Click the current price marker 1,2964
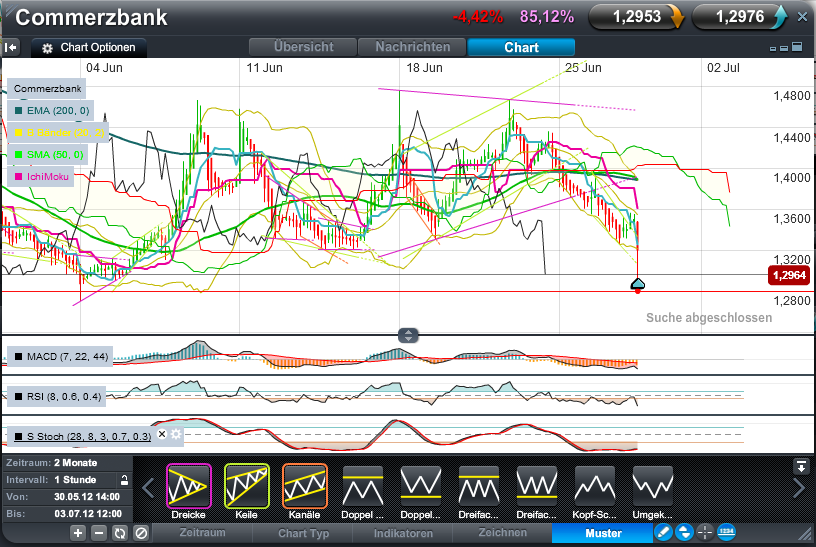Image resolution: width=816 pixels, height=547 pixels. pyautogui.click(x=789, y=275)
